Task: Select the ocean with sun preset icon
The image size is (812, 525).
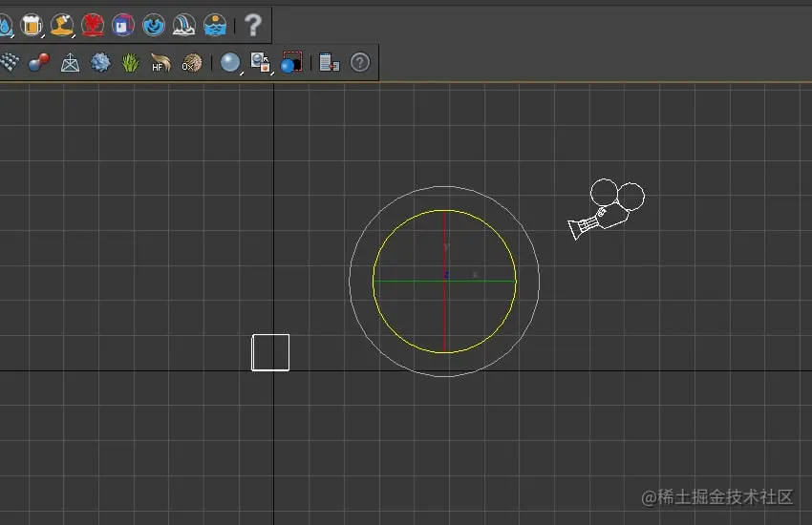Action: click(215, 25)
